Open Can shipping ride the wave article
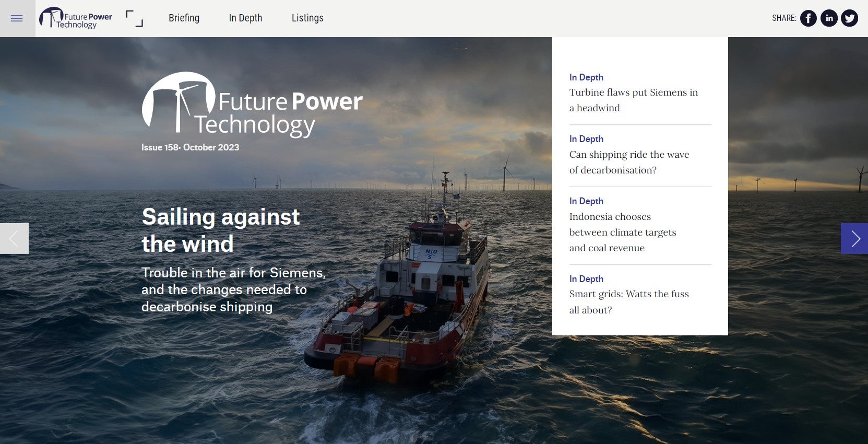 pyautogui.click(x=629, y=162)
